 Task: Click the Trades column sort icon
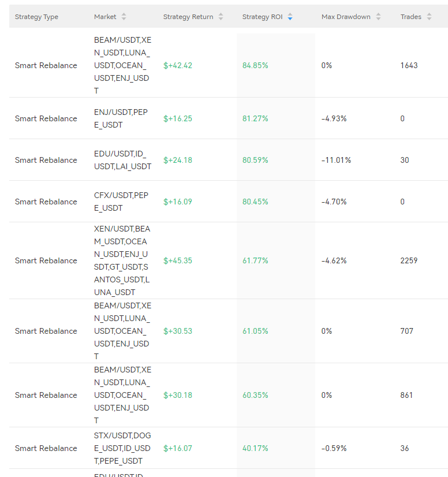coord(429,17)
